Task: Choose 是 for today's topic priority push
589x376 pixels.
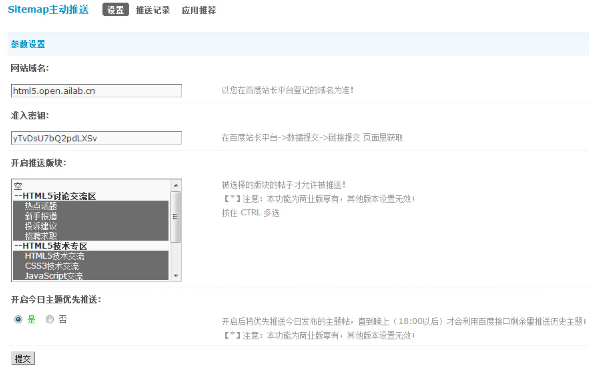Action: 18,320
